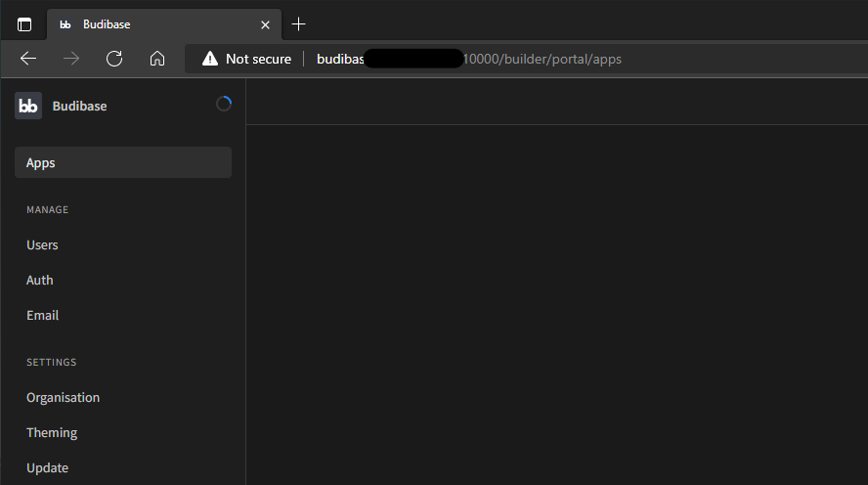Go to Users under Manage
The width and height of the screenshot is (868, 485).
pos(42,244)
